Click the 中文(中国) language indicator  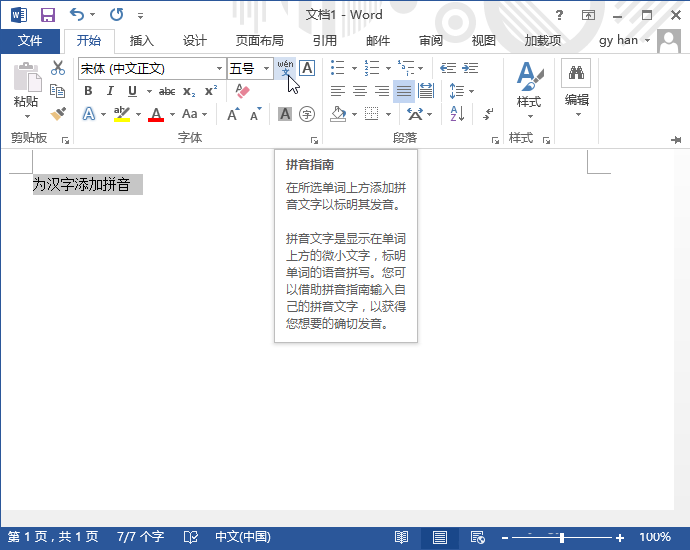(x=242, y=537)
